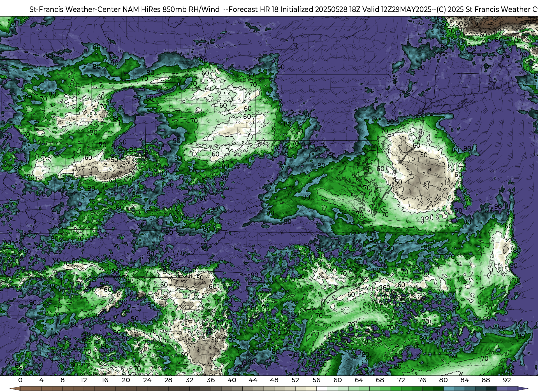Click the '88' tick label on the color scale

tap(486, 380)
